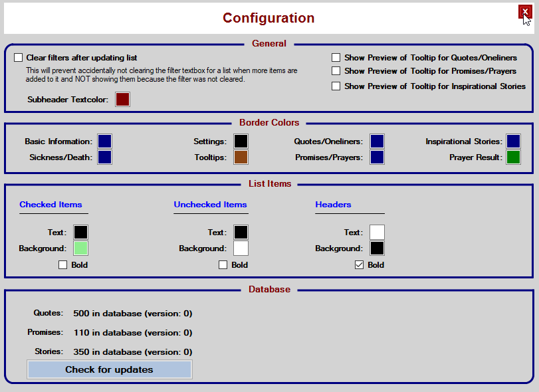Enable Bold for Unchecked Items
Viewport: 539px width, 392px height.
pyautogui.click(x=223, y=265)
